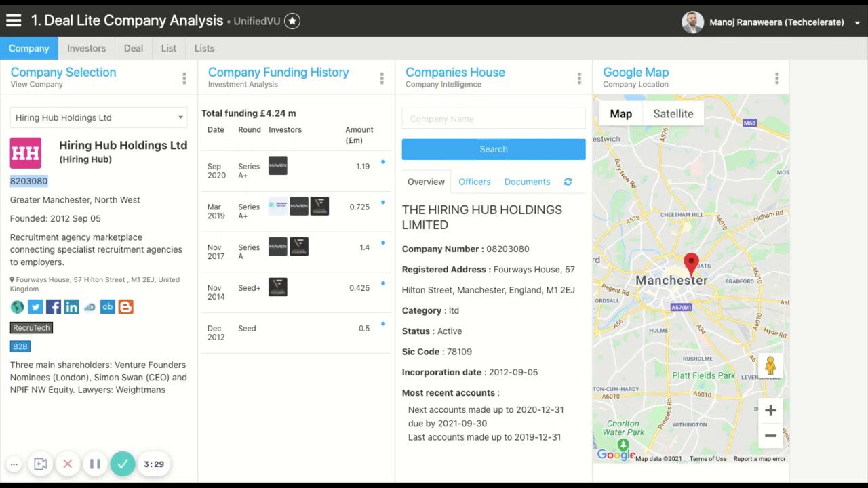Open the Officers tab in Companies House
The height and width of the screenshot is (488, 868).
coord(475,182)
